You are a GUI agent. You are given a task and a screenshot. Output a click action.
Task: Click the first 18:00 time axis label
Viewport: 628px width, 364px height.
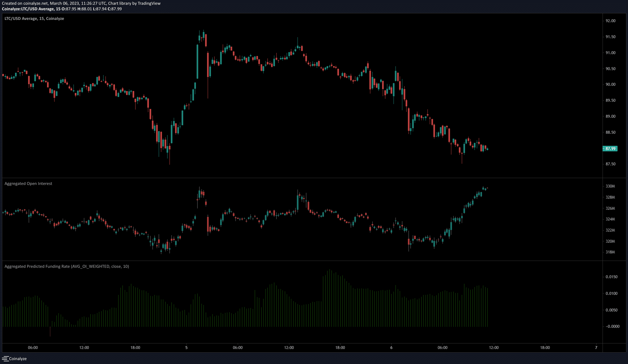135,348
